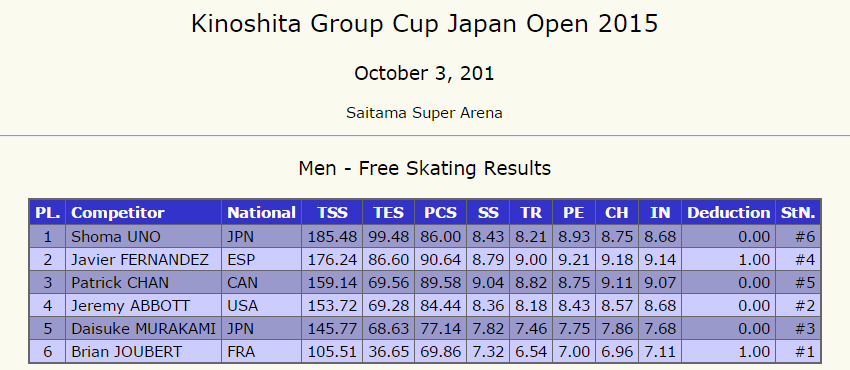Click the PCS column header
The width and height of the screenshot is (850, 370).
pyautogui.click(x=440, y=212)
